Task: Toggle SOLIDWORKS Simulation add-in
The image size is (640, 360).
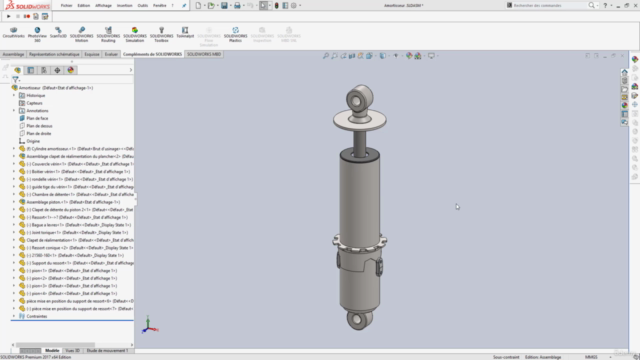Action: [135, 34]
